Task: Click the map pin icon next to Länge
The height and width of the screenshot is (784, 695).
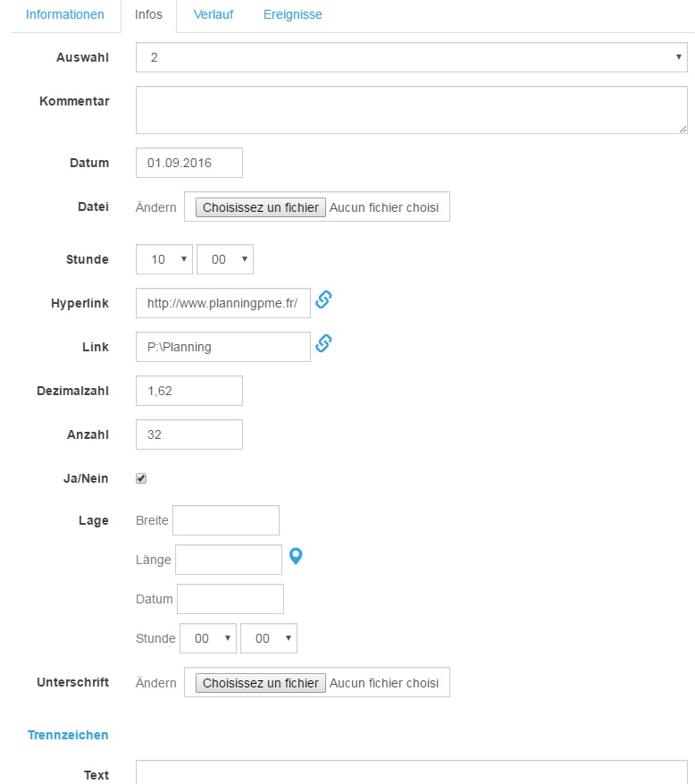Action: pyautogui.click(x=297, y=556)
